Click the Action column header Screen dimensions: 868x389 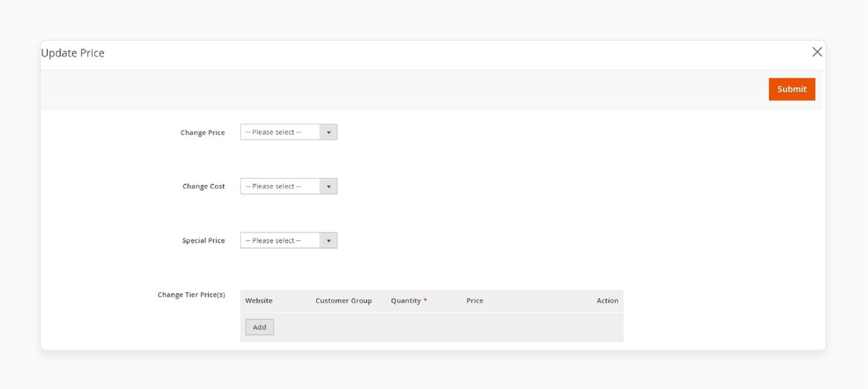[x=607, y=301]
